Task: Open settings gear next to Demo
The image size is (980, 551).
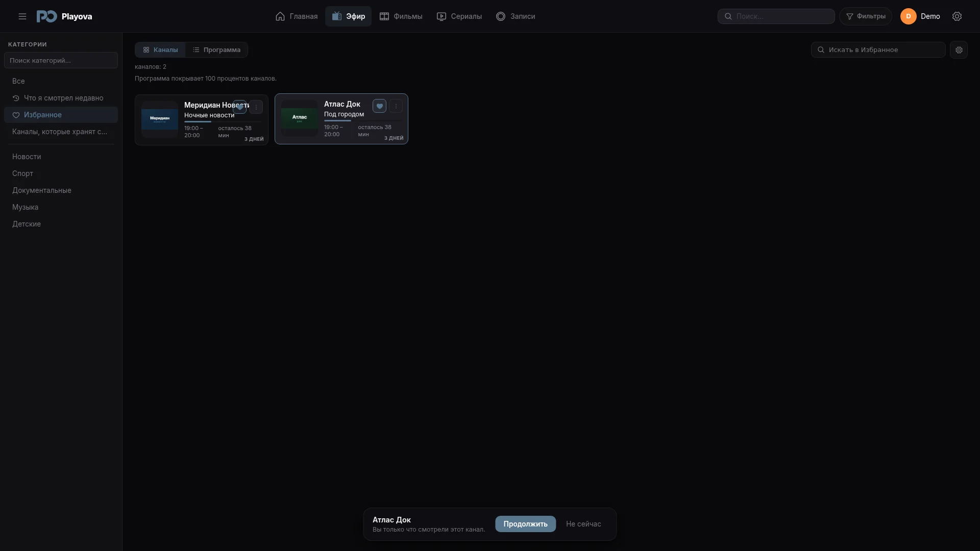Action: [x=957, y=16]
